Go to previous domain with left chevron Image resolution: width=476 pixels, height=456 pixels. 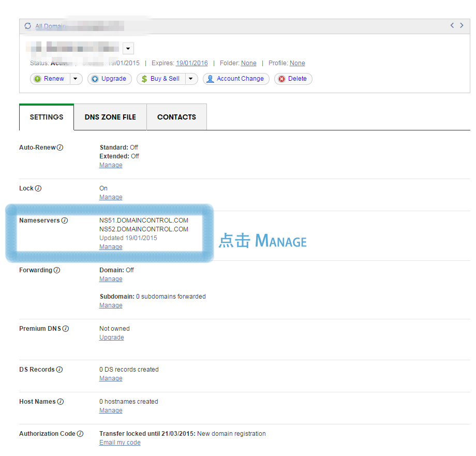pos(452,25)
